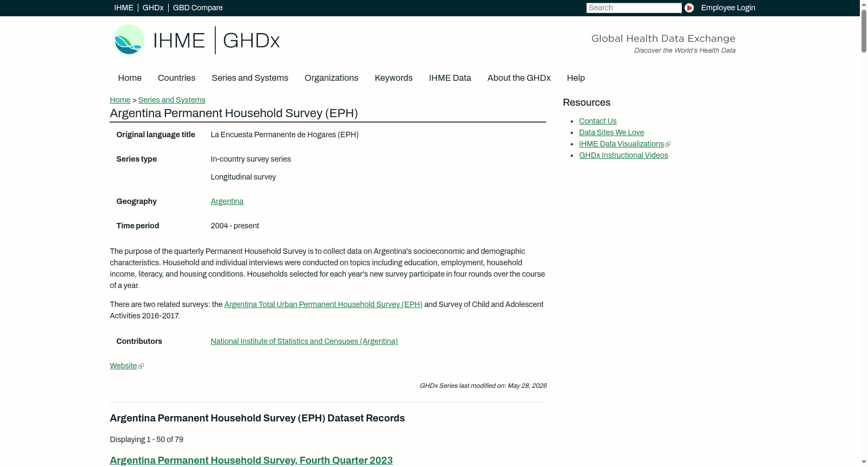Open the Organizations menu
The width and height of the screenshot is (868, 467).
click(x=331, y=78)
